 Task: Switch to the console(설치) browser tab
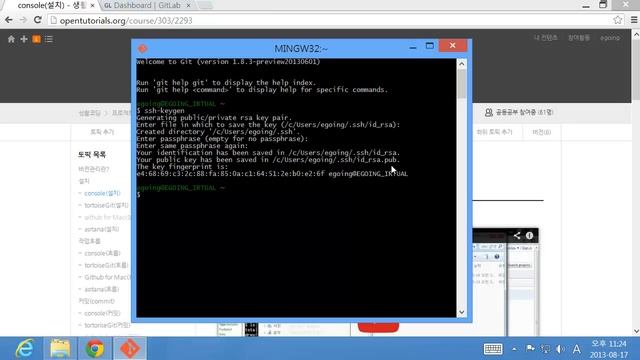(x=51, y=5)
